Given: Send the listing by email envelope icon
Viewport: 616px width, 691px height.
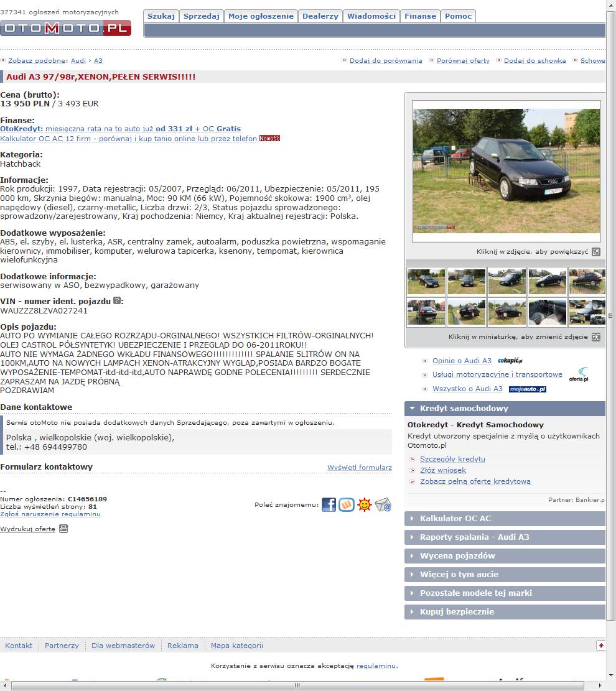Looking at the screenshot, I should coord(383,504).
